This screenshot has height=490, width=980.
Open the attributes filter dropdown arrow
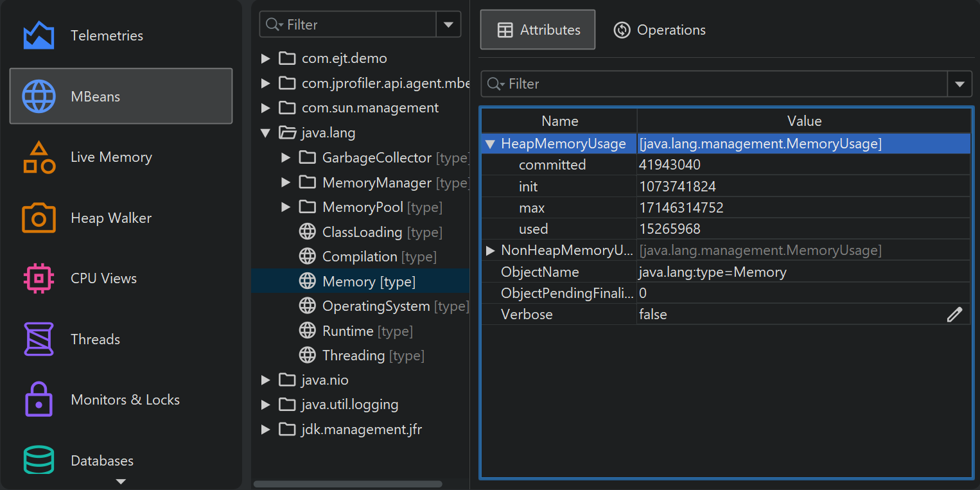[959, 84]
